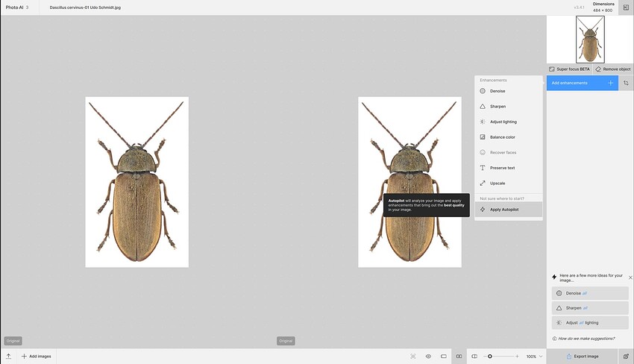Click the upload arrow icon
Screen dimensions: 634x364
(8, 357)
